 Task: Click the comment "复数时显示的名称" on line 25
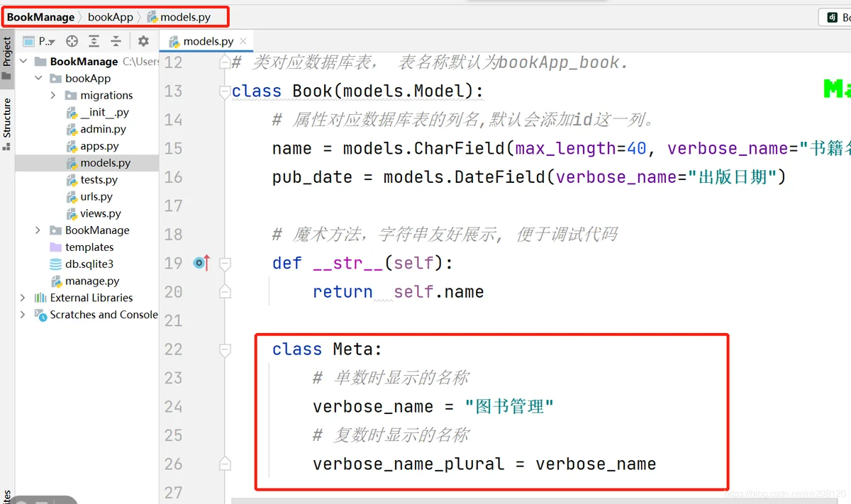point(391,435)
